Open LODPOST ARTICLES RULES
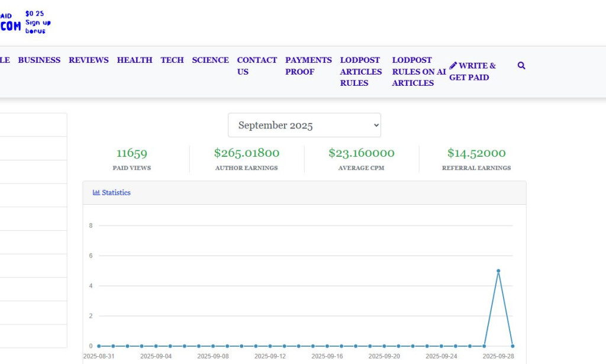The image size is (606, 364). tap(360, 71)
